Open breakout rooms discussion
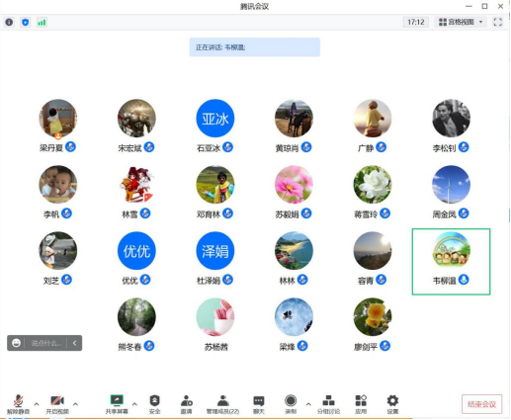The height and width of the screenshot is (420, 511). [x=328, y=404]
